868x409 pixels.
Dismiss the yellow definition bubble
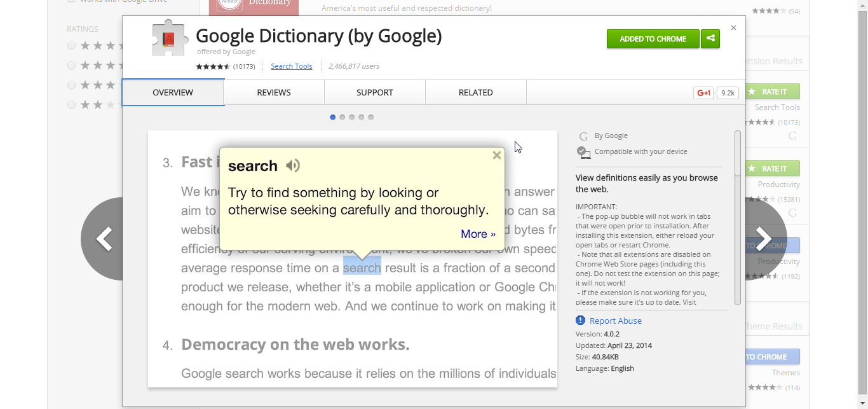click(x=496, y=155)
